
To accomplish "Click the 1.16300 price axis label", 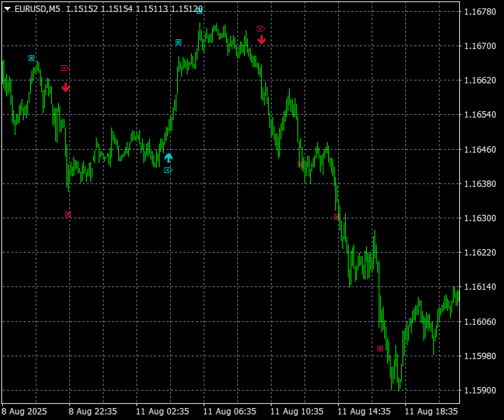I will [480, 218].
